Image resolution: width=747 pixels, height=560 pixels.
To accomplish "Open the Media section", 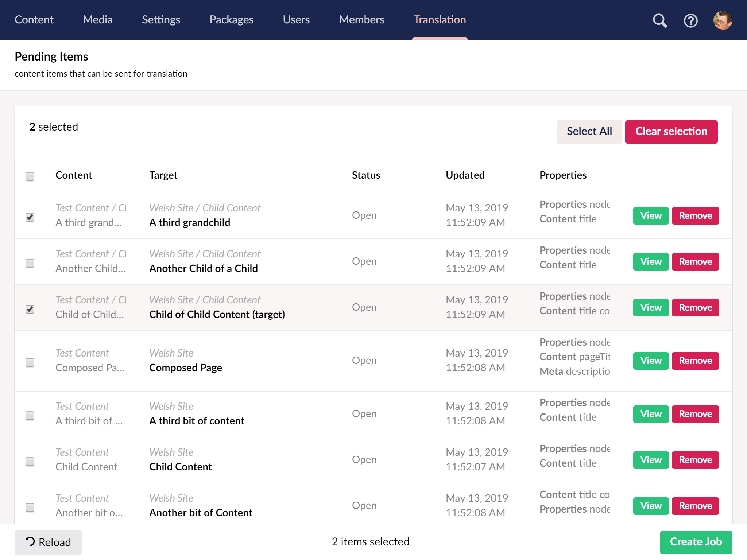I will click(x=97, y=20).
